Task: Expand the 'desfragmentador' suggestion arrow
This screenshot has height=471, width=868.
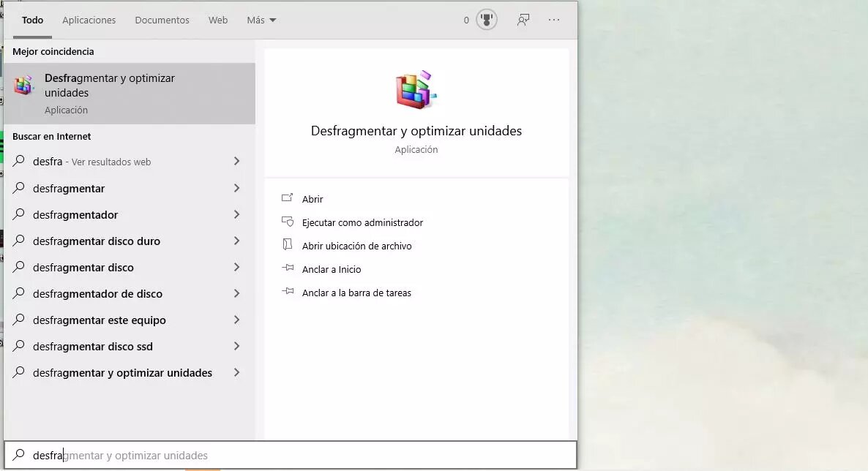Action: pyautogui.click(x=236, y=214)
